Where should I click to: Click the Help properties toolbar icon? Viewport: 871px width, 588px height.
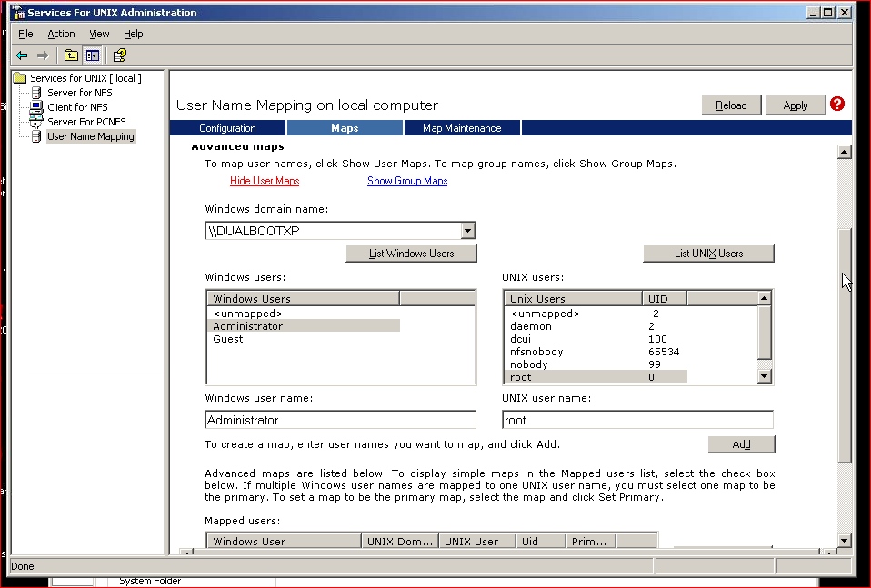point(119,55)
